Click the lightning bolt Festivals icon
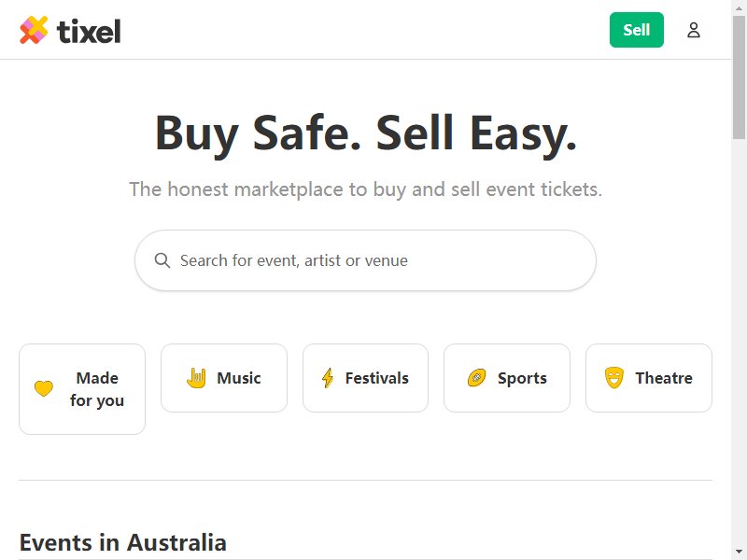 point(328,378)
